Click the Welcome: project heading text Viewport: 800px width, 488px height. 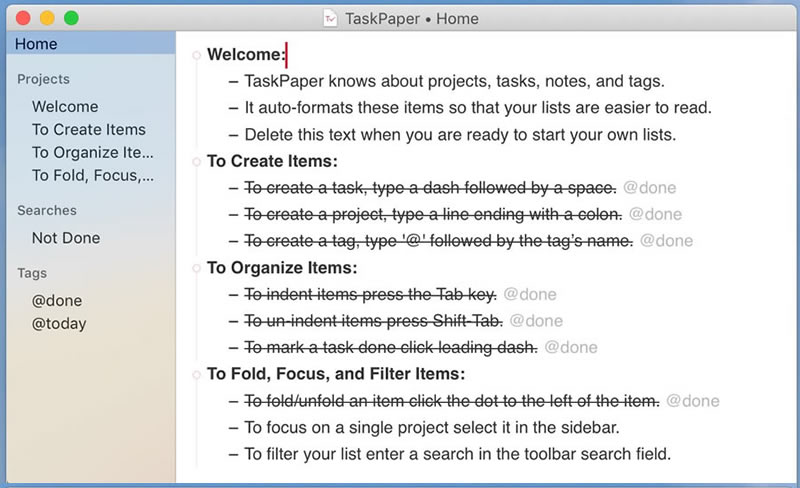246,55
